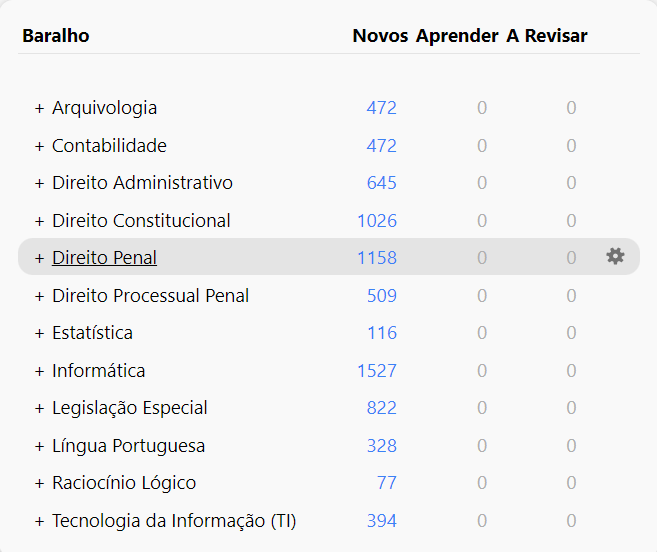Image resolution: width=657 pixels, height=552 pixels.
Task: Expand the Raciocínio Lógico deck
Action: (39, 484)
